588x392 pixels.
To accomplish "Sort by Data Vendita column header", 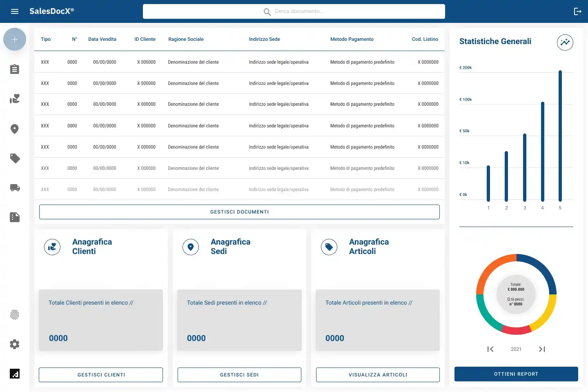I will [102, 39].
